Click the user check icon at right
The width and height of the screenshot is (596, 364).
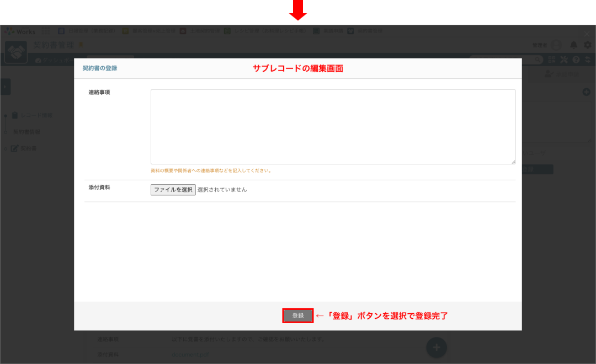tap(549, 74)
